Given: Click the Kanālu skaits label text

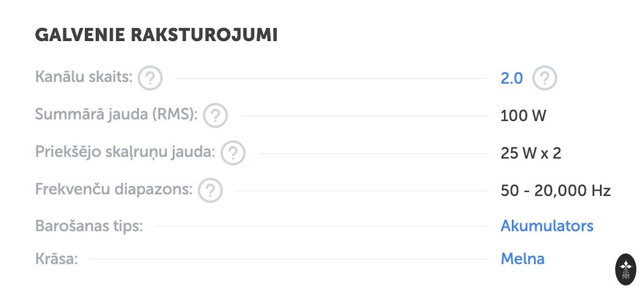Looking at the screenshot, I should [x=84, y=77].
